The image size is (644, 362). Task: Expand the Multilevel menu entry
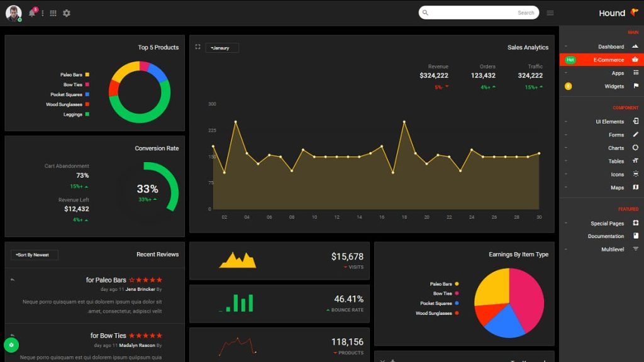[x=609, y=249]
